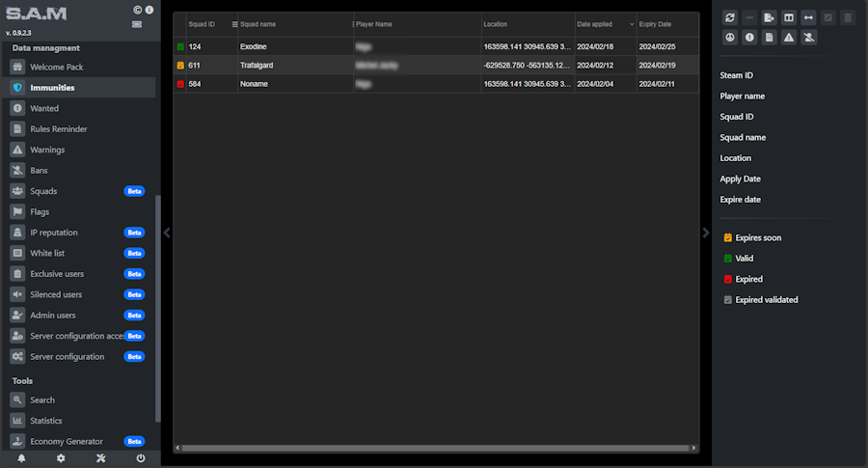Sort by the Date applied column arrow

tap(632, 24)
